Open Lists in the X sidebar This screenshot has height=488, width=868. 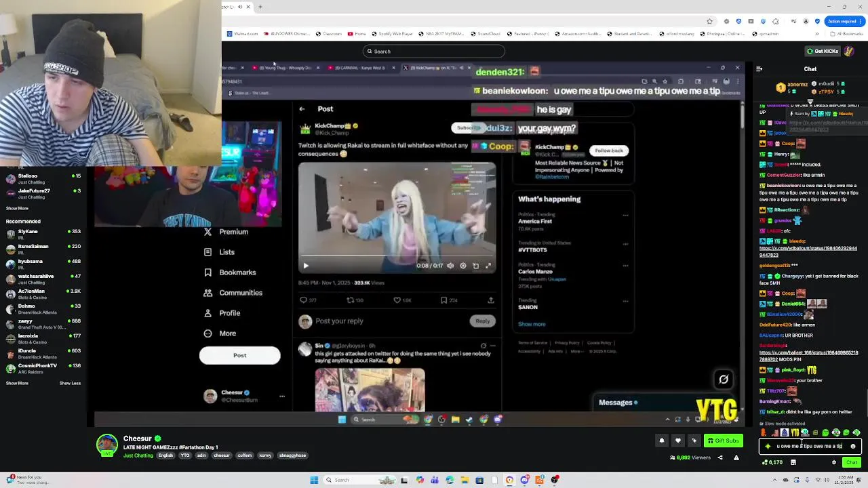219,252
